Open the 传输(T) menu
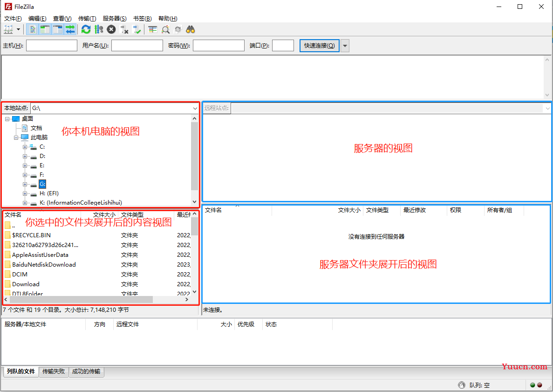This screenshot has height=392, width=553. tap(87, 18)
